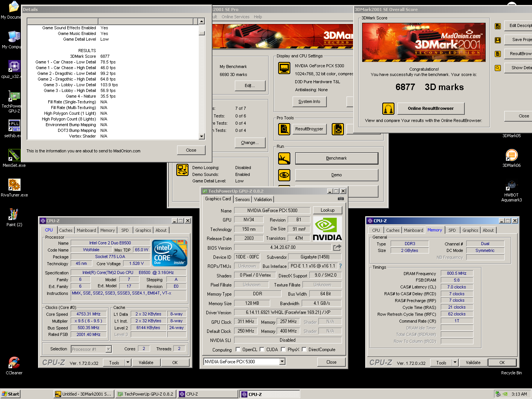Open Tools dropdown arrow in left CPU-Z window
This screenshot has width=532, height=399.
(128, 363)
